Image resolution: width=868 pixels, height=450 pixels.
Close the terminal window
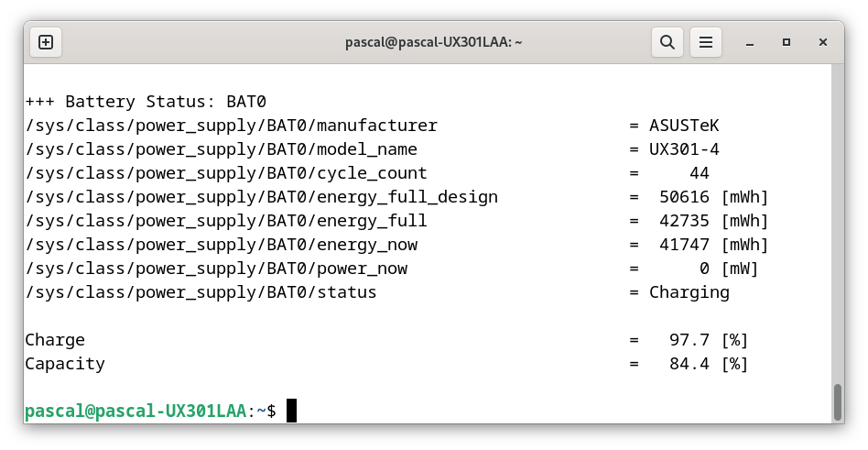click(x=823, y=43)
